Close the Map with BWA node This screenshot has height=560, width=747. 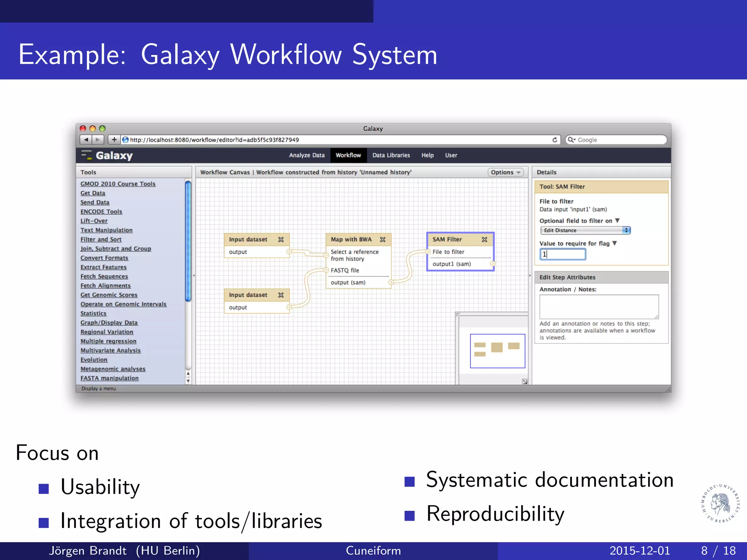(383, 240)
